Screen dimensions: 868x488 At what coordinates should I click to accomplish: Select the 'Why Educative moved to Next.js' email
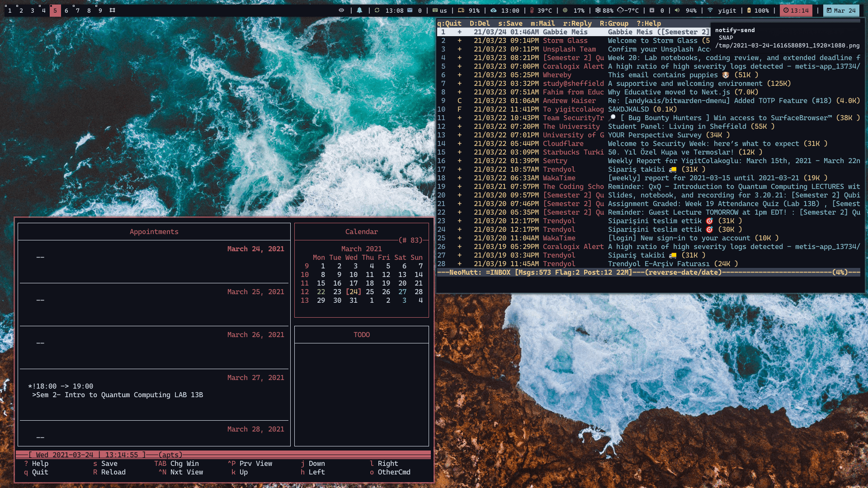point(649,92)
